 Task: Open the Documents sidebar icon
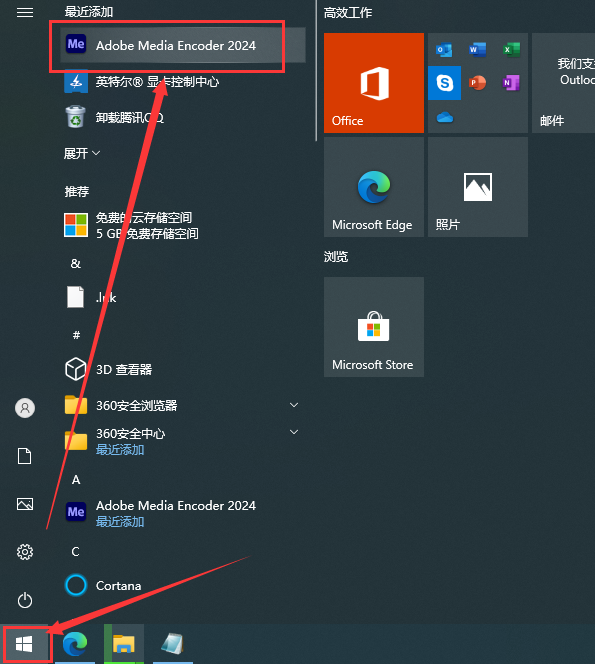25,456
